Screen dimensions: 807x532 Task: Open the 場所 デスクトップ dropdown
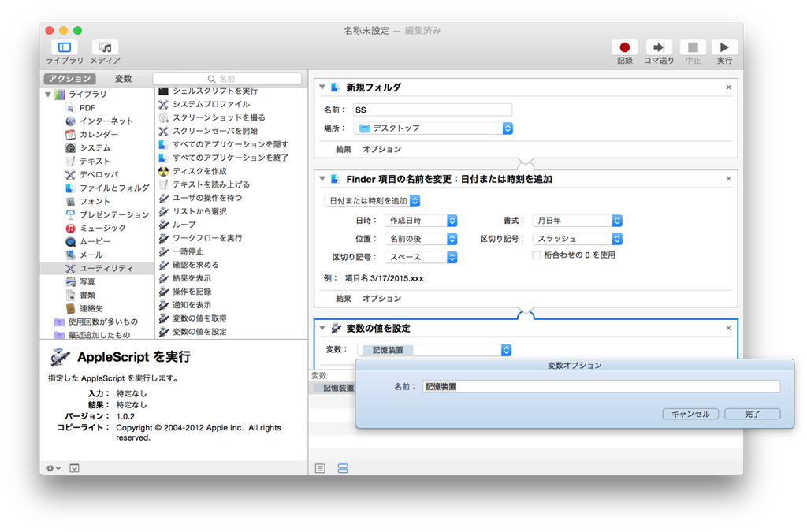click(x=433, y=128)
